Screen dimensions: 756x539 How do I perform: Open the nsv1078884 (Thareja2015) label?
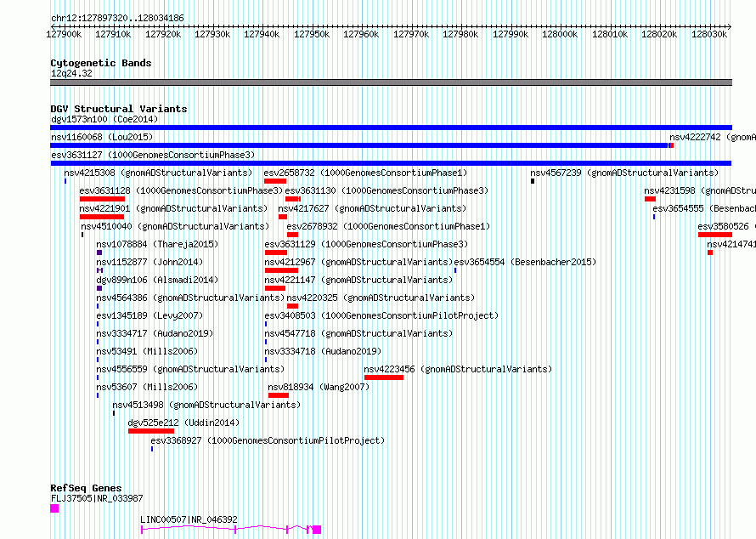point(157,244)
